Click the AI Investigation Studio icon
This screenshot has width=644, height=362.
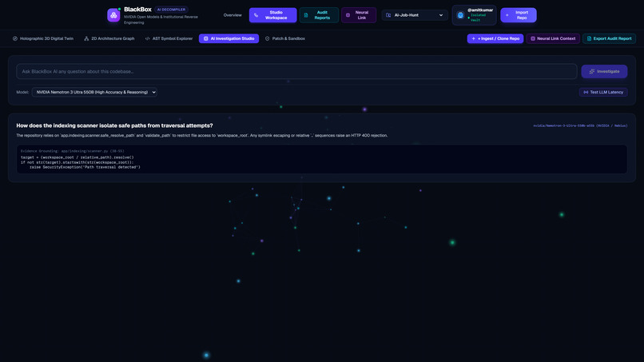click(x=206, y=38)
